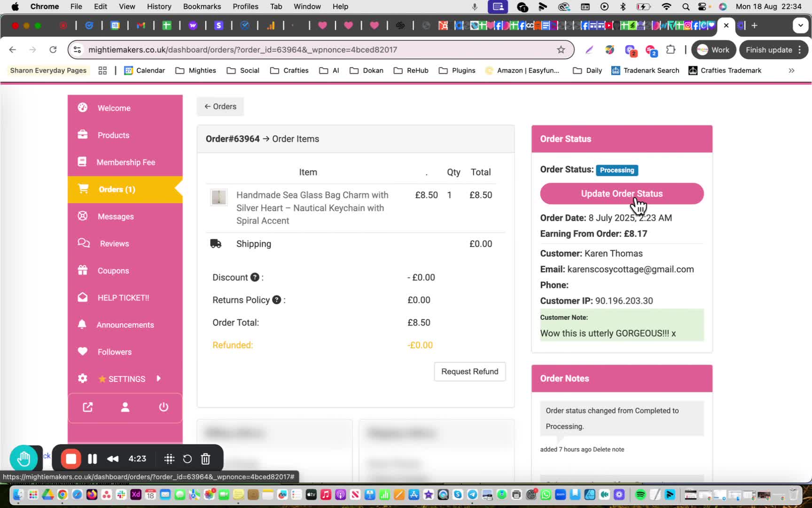Screen dimensions: 812x508
Task: Open the History menu in menu bar
Action: coord(159,7)
